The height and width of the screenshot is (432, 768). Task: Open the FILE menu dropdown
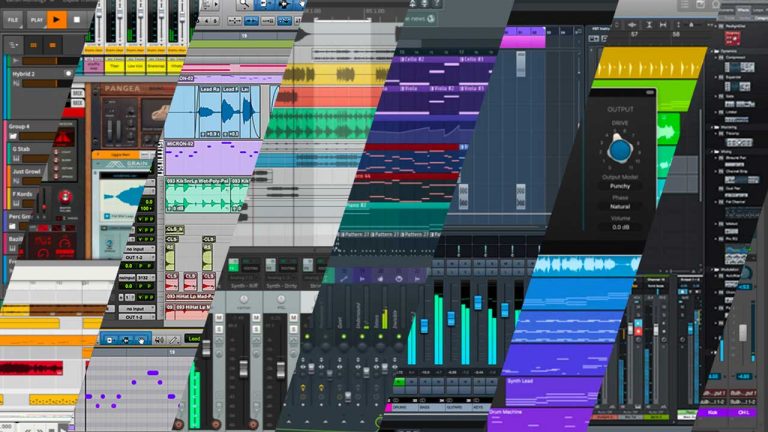coord(13,20)
